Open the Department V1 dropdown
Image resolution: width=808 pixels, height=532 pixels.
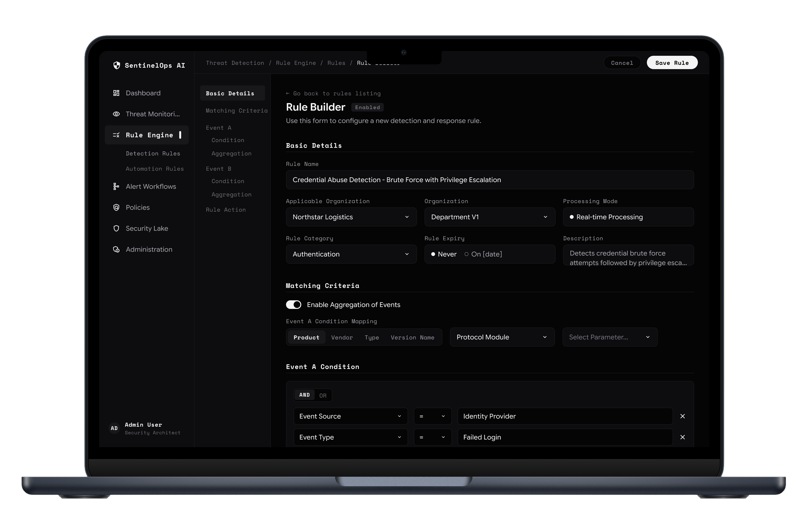point(490,217)
